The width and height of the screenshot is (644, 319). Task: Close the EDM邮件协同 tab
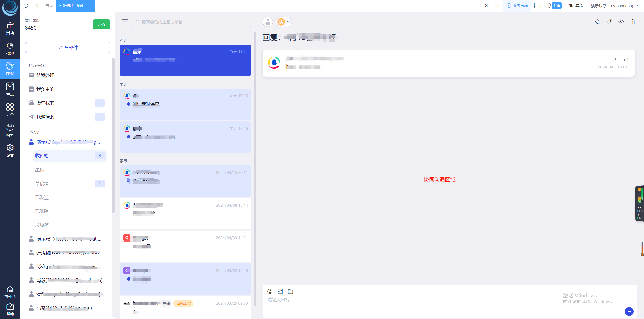coord(89,6)
